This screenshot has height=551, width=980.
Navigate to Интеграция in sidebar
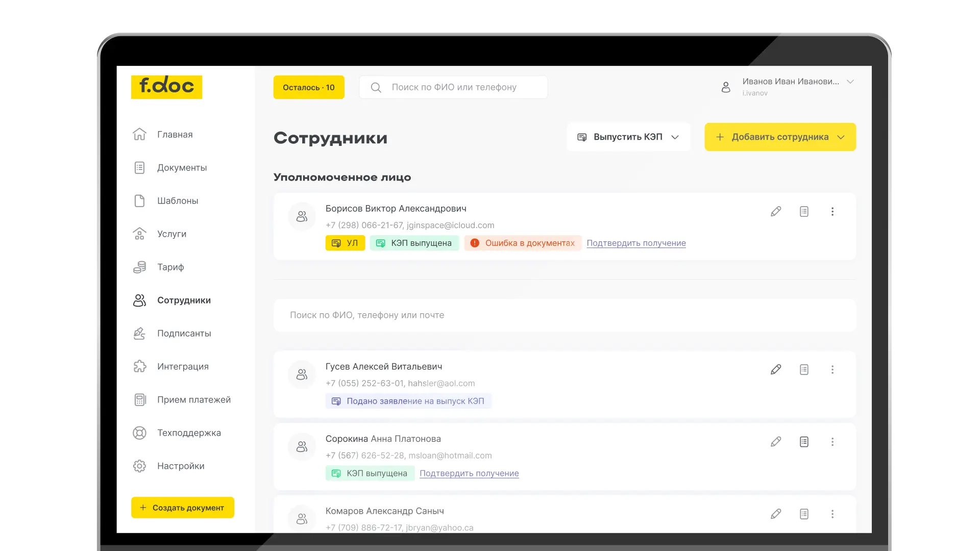click(x=183, y=367)
